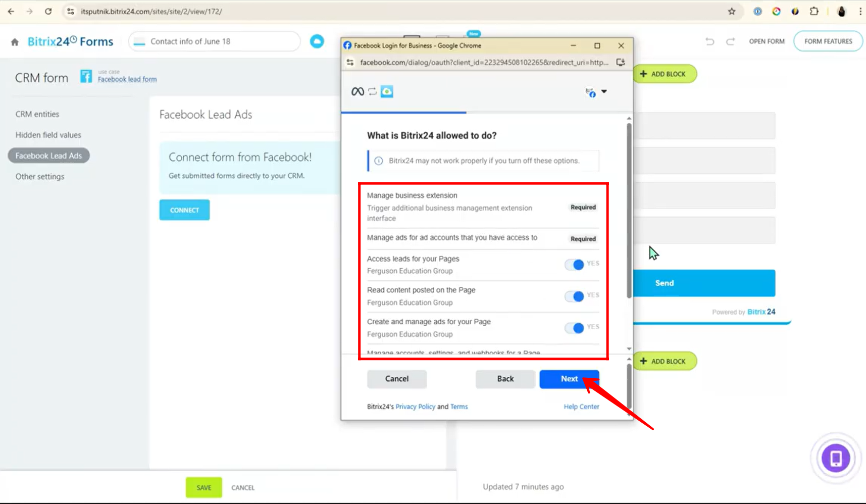Open site info icon in main address bar
This screenshot has width=866, height=504.
point(71,11)
